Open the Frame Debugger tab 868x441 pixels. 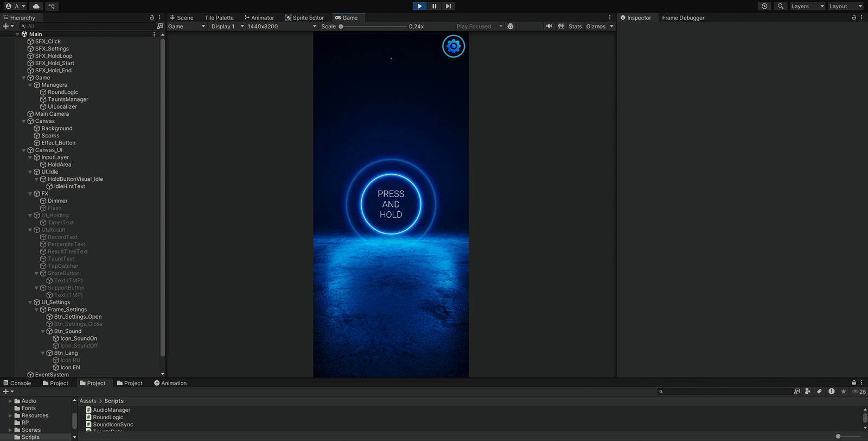tap(683, 17)
